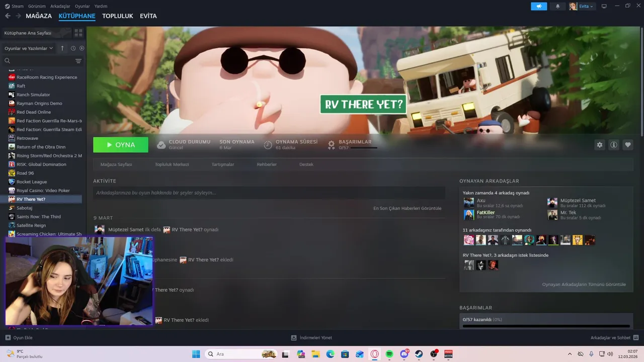Click the Add Game plus icon

pos(8,338)
